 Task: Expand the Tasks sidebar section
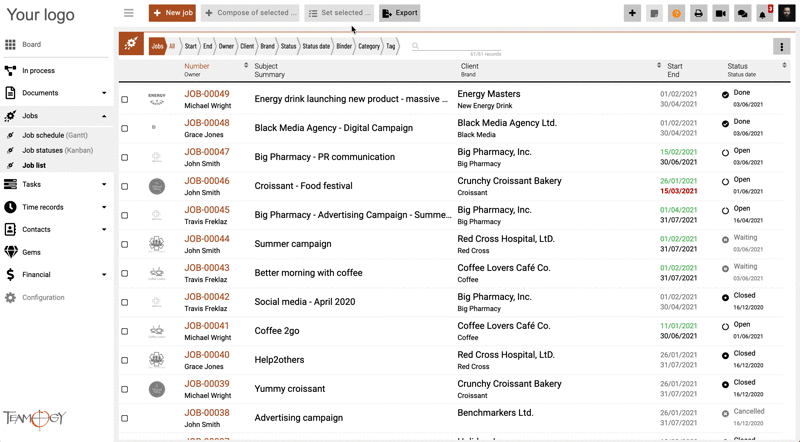pos(104,184)
